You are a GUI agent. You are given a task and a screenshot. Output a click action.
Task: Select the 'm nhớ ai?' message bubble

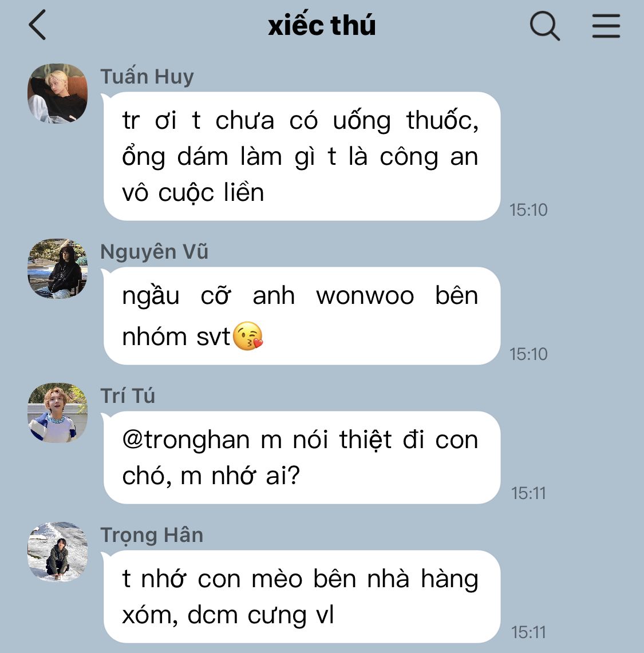point(302,458)
